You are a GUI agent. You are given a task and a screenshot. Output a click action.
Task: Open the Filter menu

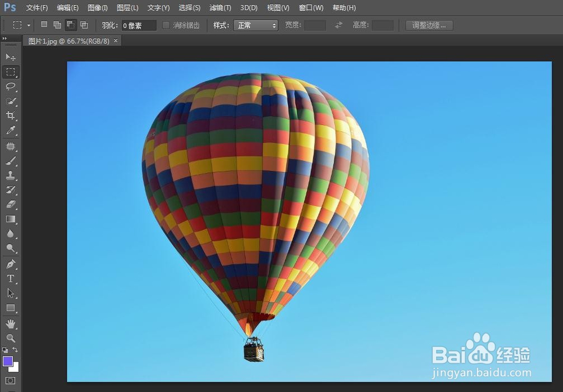coord(221,7)
